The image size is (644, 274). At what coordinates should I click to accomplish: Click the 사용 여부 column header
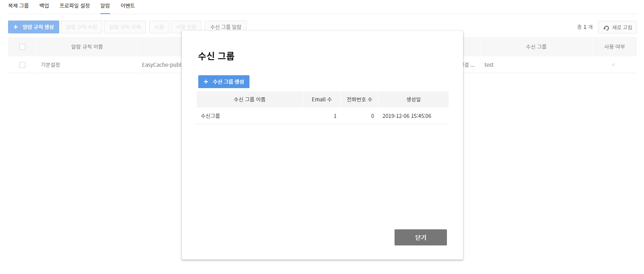click(615, 47)
